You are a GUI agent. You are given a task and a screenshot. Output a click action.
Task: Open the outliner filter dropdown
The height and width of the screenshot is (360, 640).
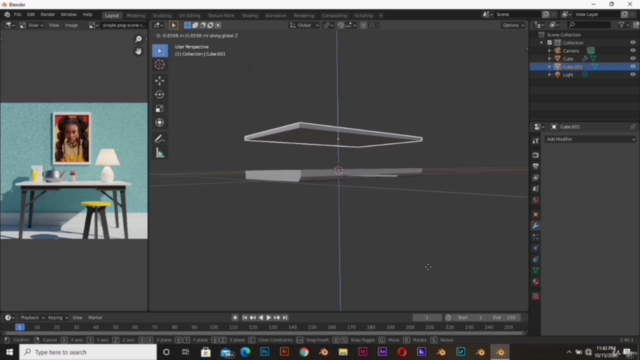click(623, 25)
